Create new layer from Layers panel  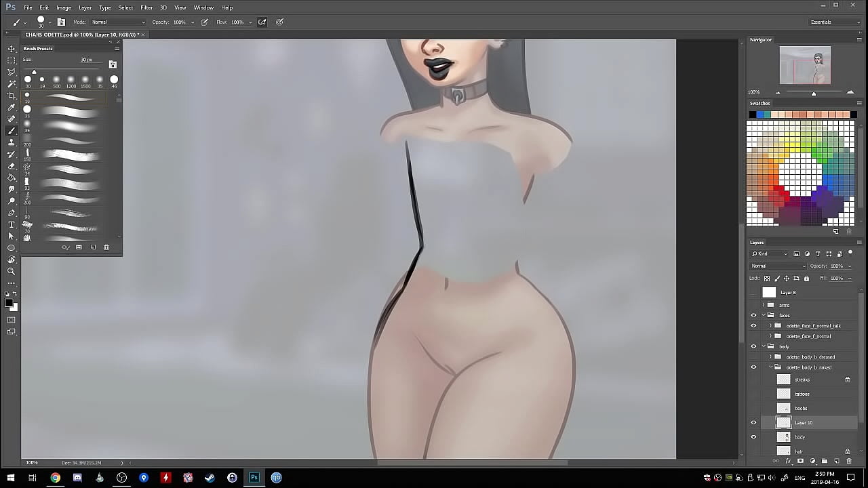point(836,461)
